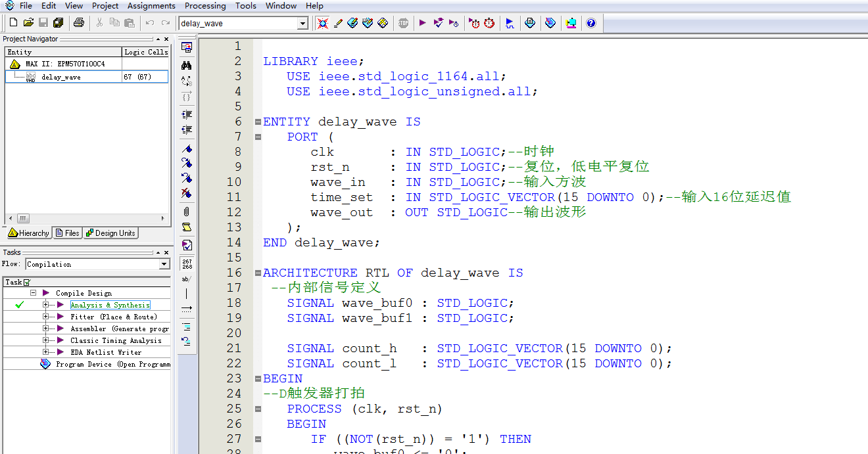Select the delay_wave entity in Project Navigator
The height and width of the screenshot is (454, 868).
60,77
